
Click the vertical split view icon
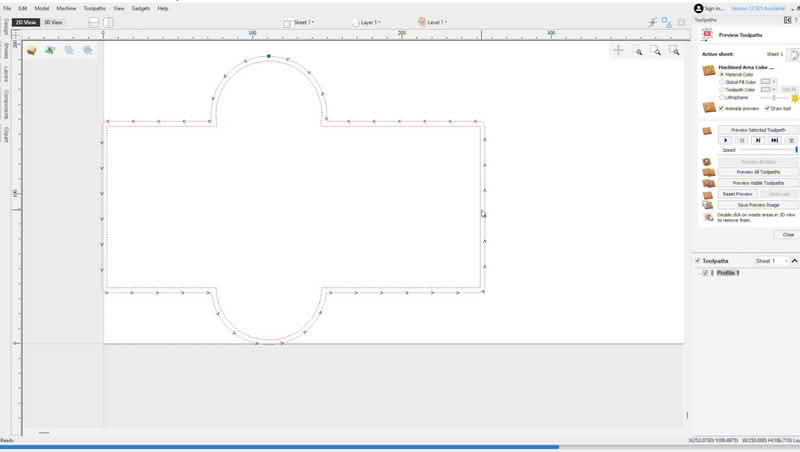pos(108,21)
